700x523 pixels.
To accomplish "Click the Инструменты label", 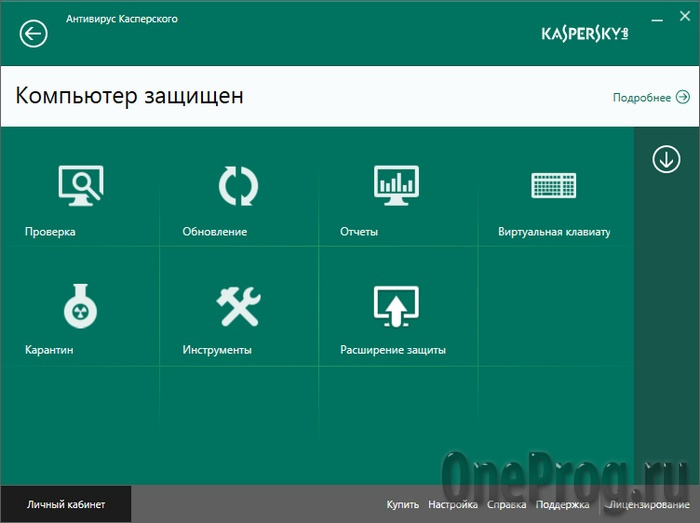I will click(217, 349).
